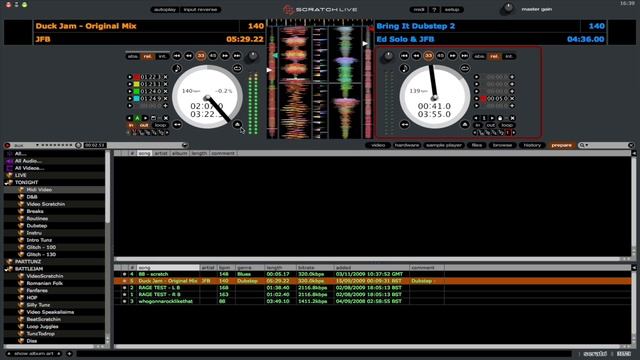Open the sample player panel
The width and height of the screenshot is (640, 360).
click(444, 145)
